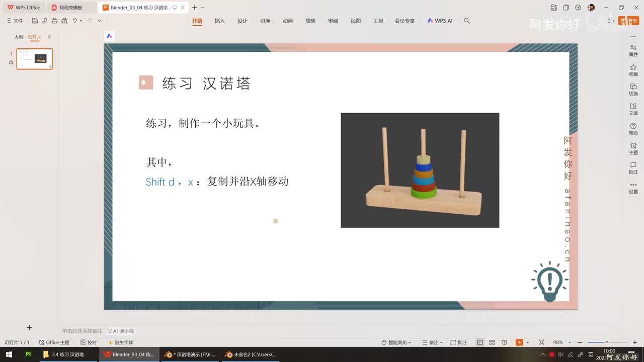Open the 智能美化 dropdown
The width and height of the screenshot is (644, 362).
[396, 342]
